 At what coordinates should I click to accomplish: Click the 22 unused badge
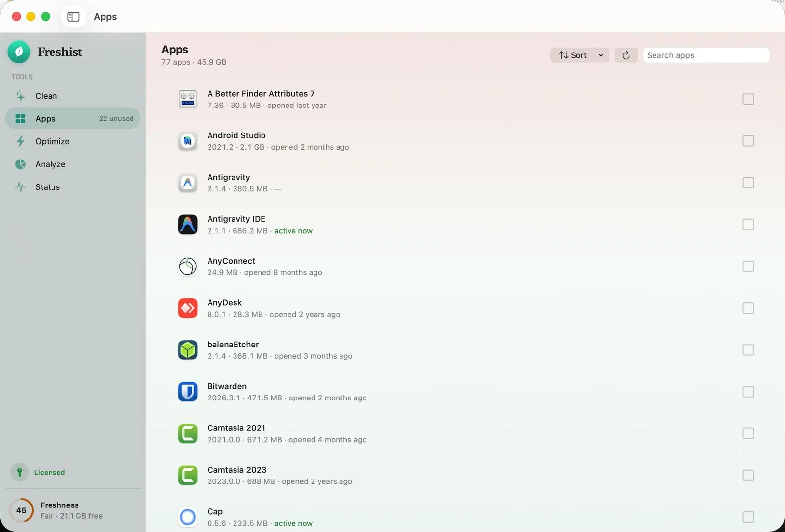[116, 119]
